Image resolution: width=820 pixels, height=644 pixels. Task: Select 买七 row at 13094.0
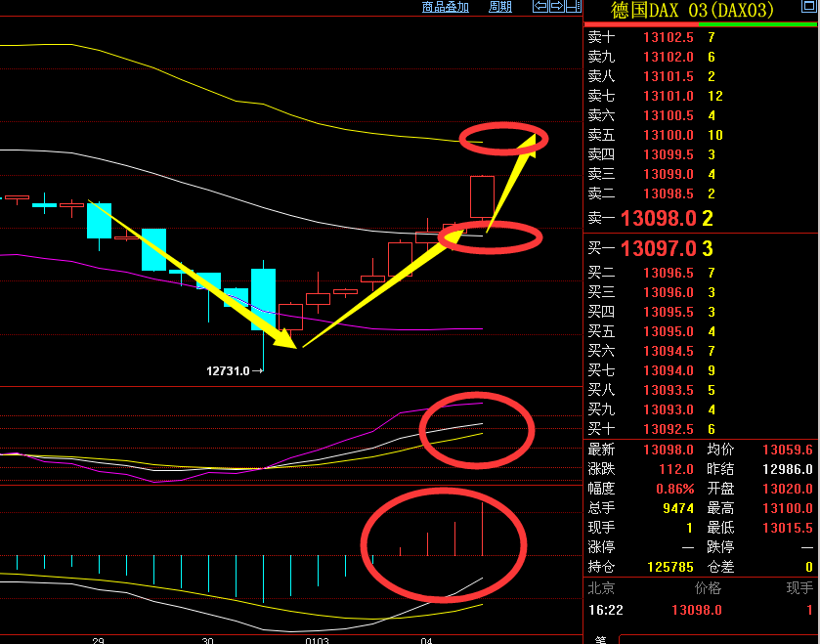click(x=700, y=370)
